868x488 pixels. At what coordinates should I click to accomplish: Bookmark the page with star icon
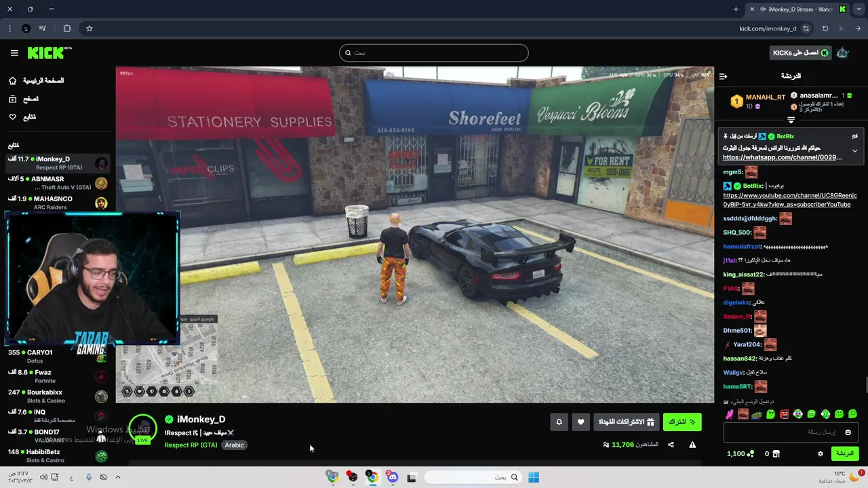(x=89, y=28)
